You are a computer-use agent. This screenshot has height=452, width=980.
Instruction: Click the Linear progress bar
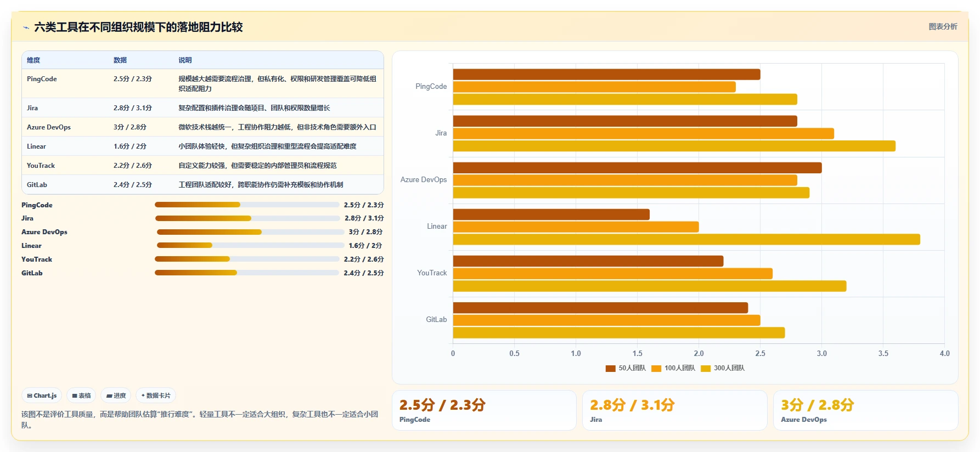pos(251,245)
